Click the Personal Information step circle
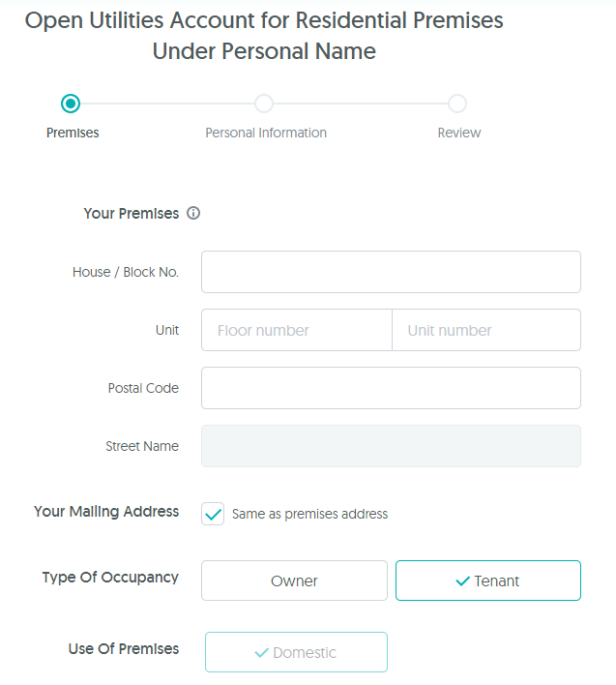 (x=264, y=104)
